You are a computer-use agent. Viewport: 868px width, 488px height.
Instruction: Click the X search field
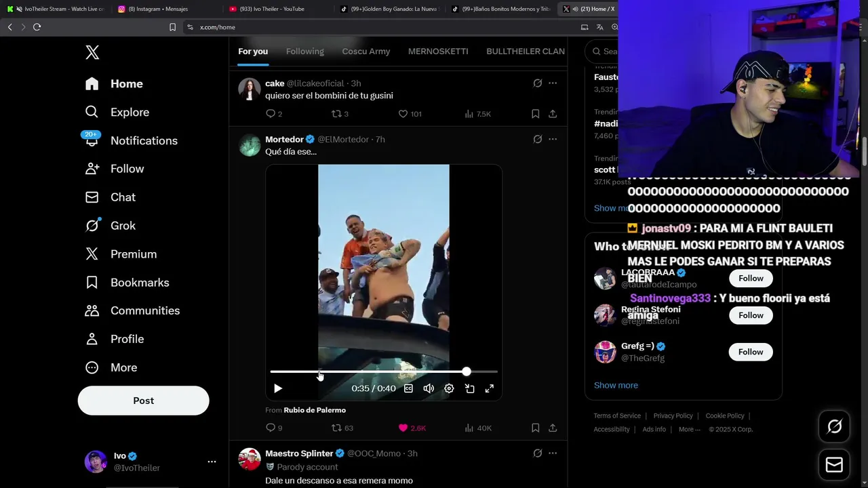click(602, 52)
